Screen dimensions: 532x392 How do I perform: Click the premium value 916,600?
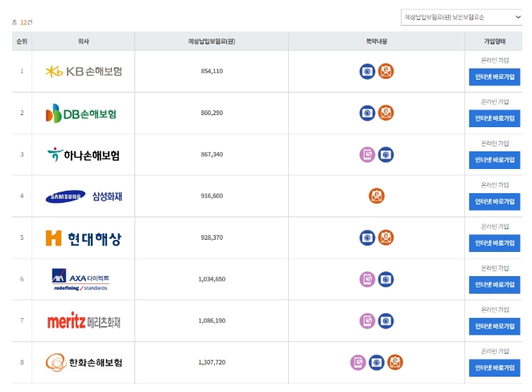[x=212, y=196]
